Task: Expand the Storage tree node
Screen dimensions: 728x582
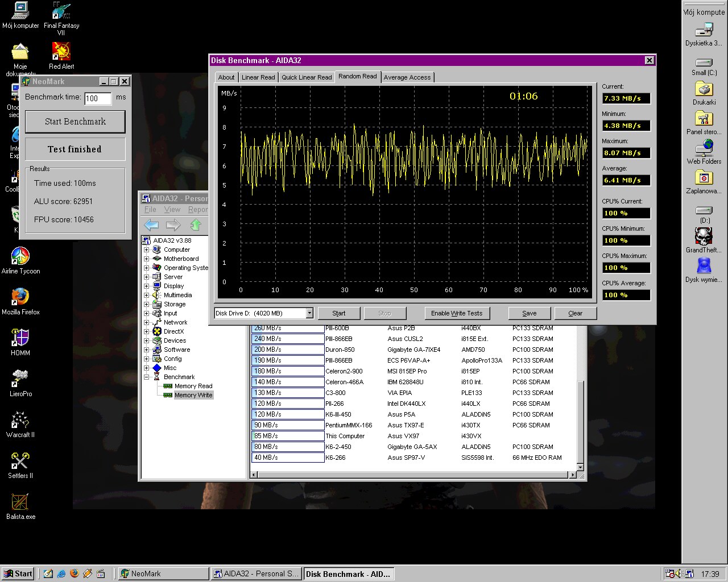Action: pos(146,304)
